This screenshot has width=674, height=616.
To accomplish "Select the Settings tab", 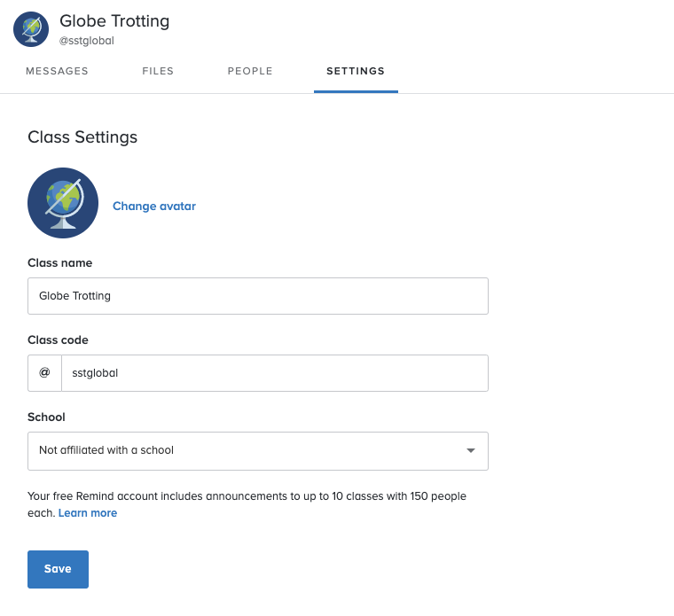I will point(356,71).
